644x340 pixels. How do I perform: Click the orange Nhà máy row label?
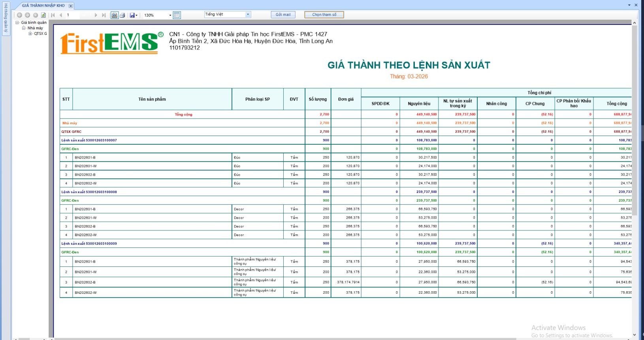coord(70,123)
